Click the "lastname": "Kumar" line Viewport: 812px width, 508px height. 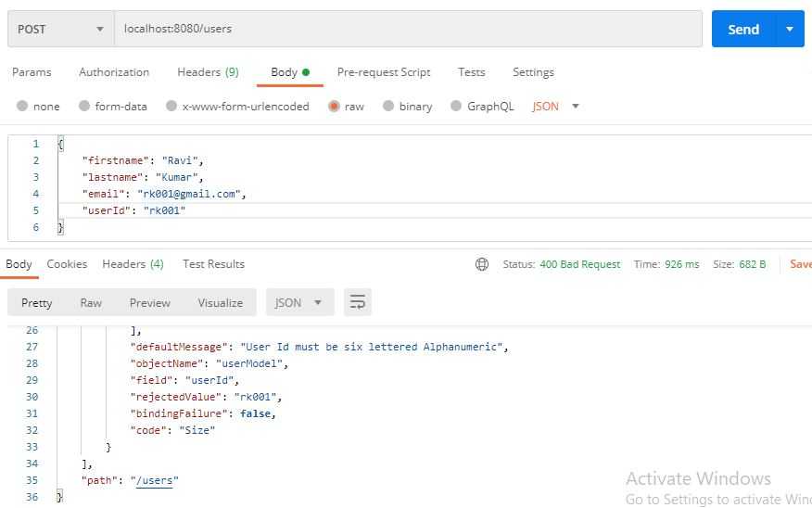point(143,177)
